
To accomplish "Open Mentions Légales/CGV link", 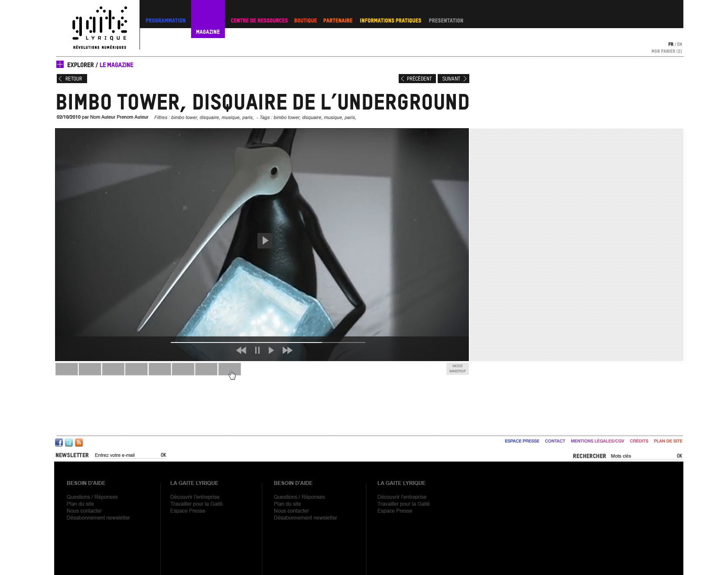I will 598,441.
